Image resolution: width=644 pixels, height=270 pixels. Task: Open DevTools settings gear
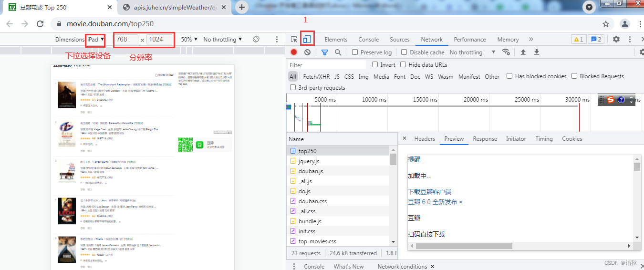coord(616,40)
